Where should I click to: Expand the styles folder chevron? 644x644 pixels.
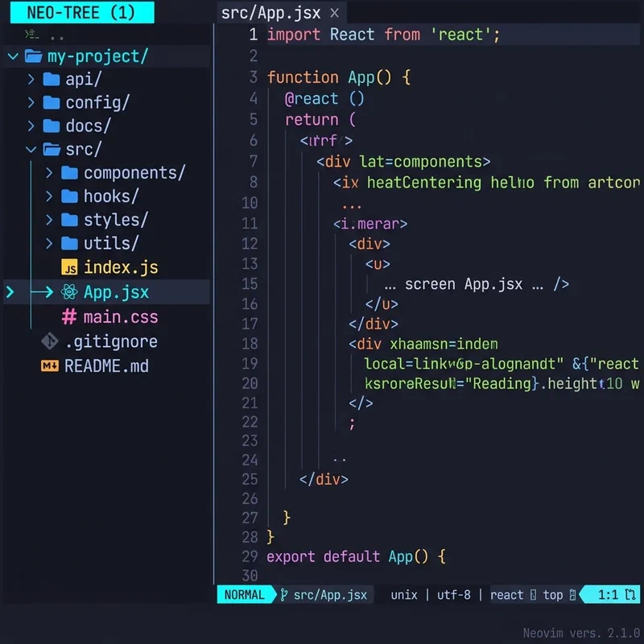click(x=49, y=220)
